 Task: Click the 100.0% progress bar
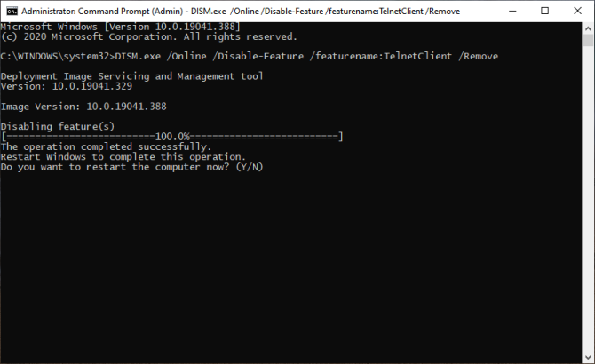click(171, 137)
